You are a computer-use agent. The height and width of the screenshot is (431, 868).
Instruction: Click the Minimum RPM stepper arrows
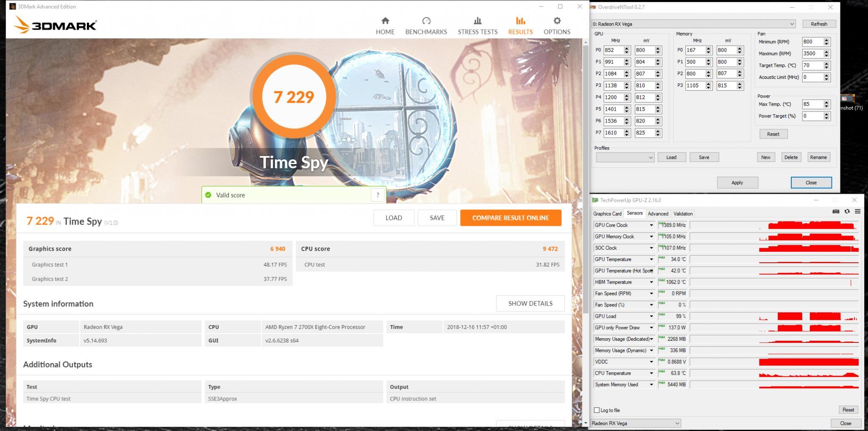(x=826, y=42)
